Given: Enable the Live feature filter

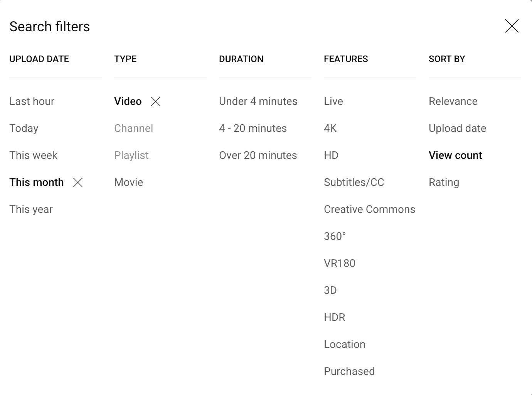Looking at the screenshot, I should tap(333, 101).
